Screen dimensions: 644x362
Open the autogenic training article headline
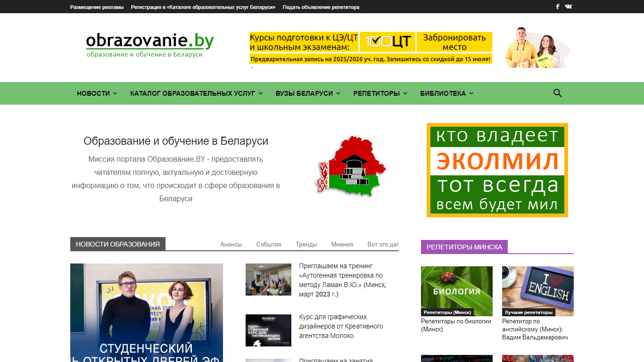[342, 280]
